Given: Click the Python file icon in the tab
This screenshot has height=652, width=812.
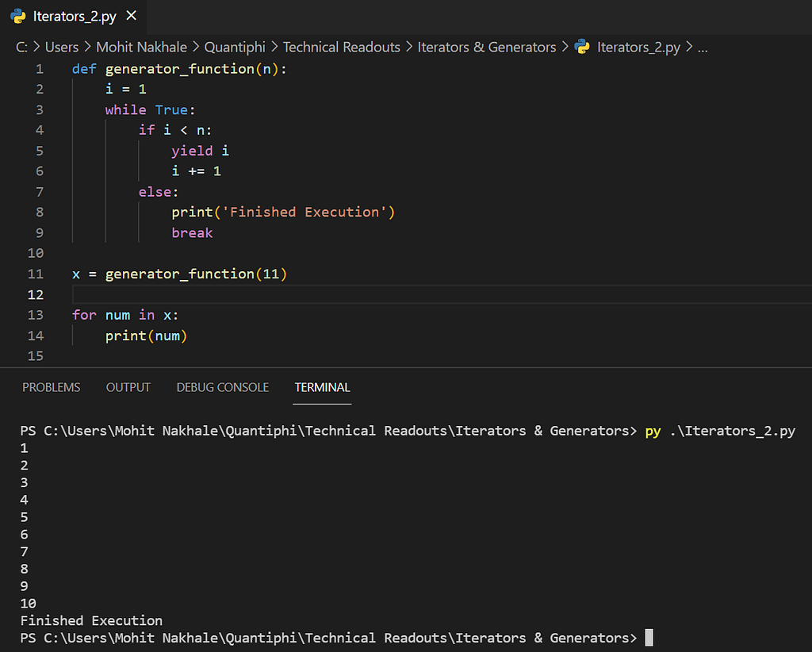Looking at the screenshot, I should point(18,17).
